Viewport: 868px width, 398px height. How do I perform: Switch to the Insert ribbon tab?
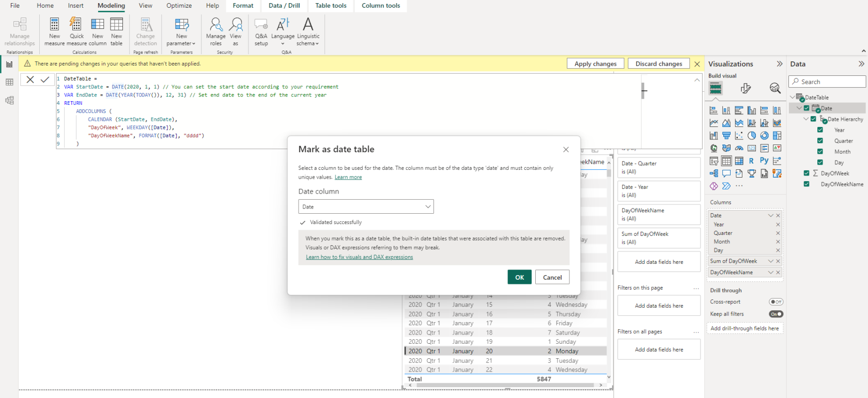(75, 6)
